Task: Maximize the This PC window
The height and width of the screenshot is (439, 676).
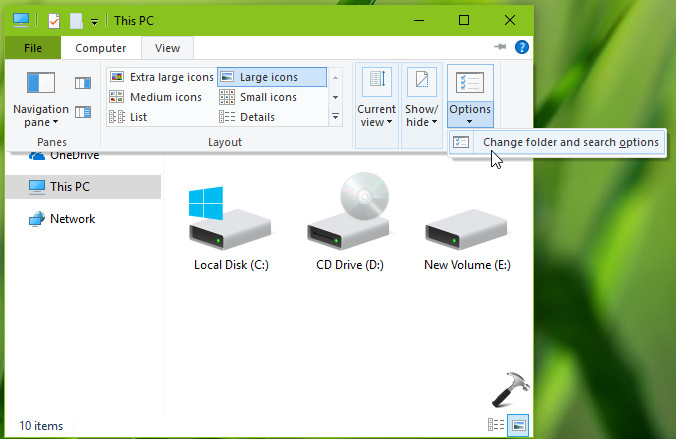Action: 464,20
